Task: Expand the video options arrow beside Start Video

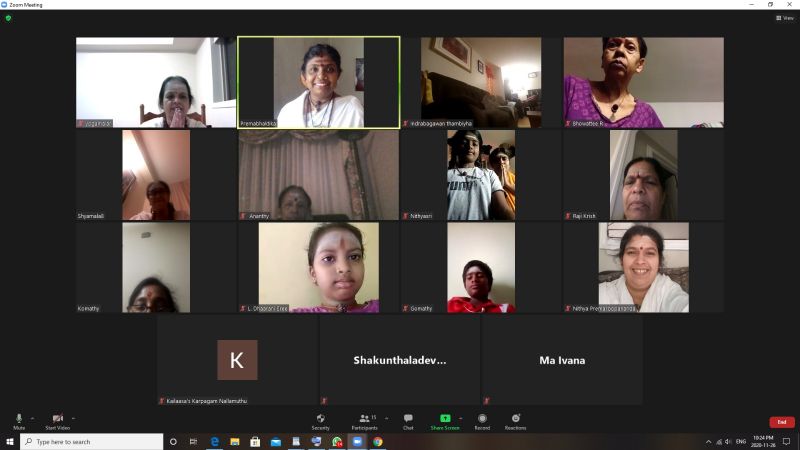Action: point(73,418)
